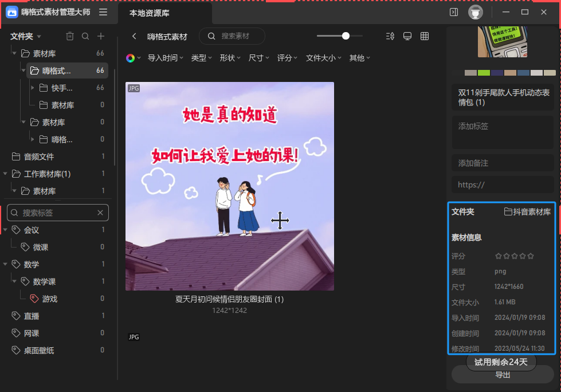Click the 添加标签 tag field
The width and height of the screenshot is (561, 392).
[503, 132]
